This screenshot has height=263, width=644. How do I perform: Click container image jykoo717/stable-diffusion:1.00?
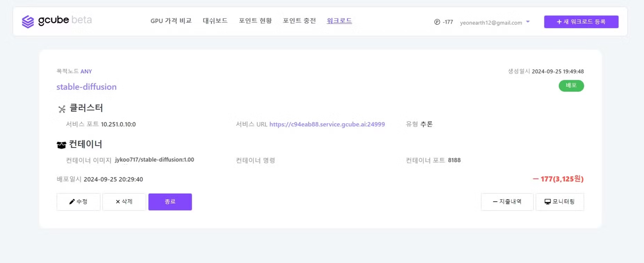point(154,160)
